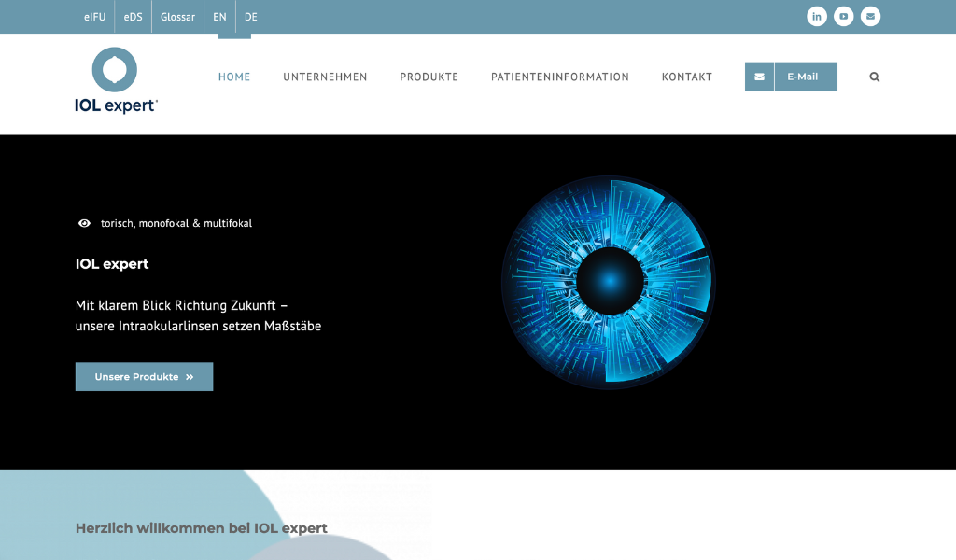Open the eIFU link

click(94, 17)
